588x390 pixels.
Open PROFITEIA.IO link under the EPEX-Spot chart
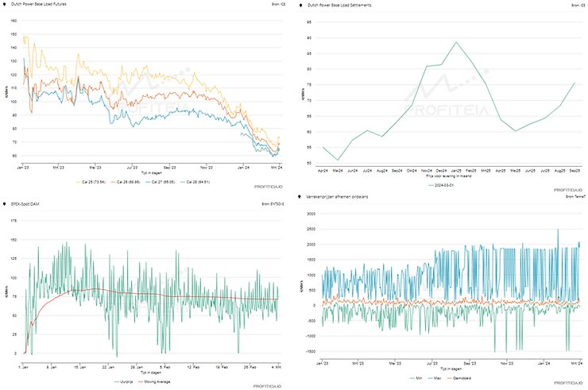(x=266, y=387)
